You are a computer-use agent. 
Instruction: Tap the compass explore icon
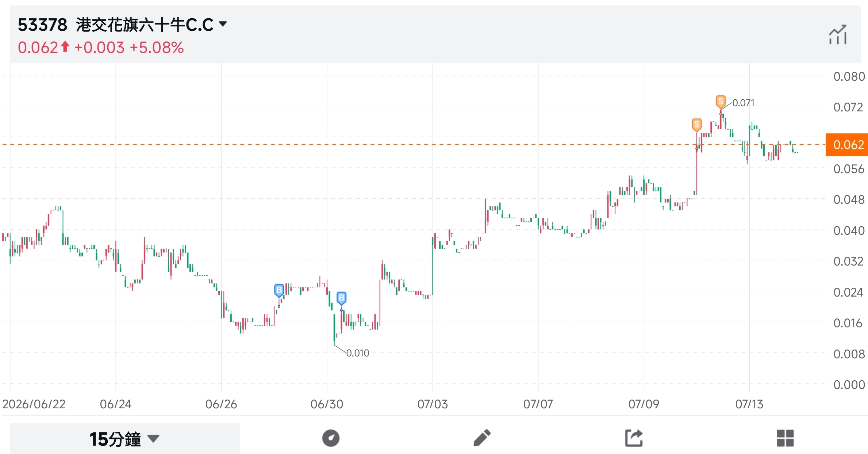pyautogui.click(x=331, y=438)
